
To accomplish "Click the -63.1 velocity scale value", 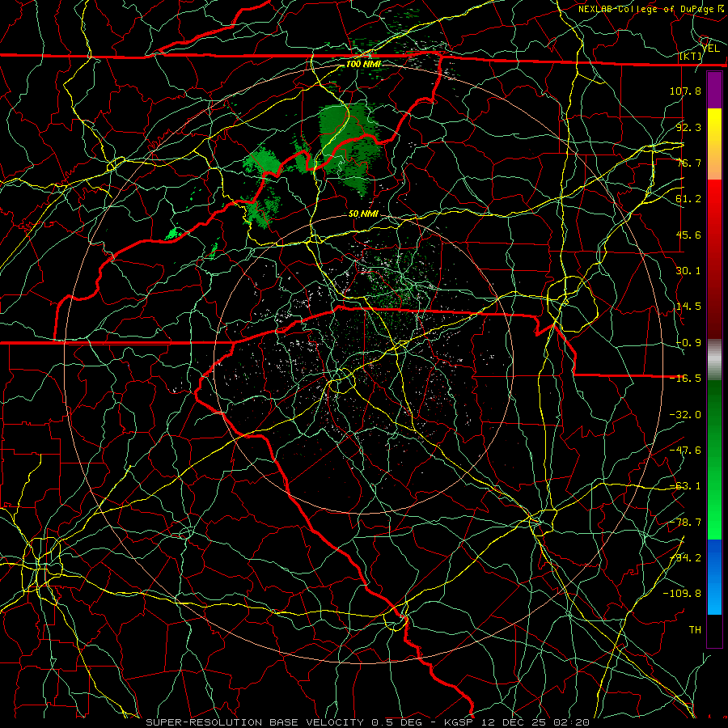I will [x=685, y=486].
